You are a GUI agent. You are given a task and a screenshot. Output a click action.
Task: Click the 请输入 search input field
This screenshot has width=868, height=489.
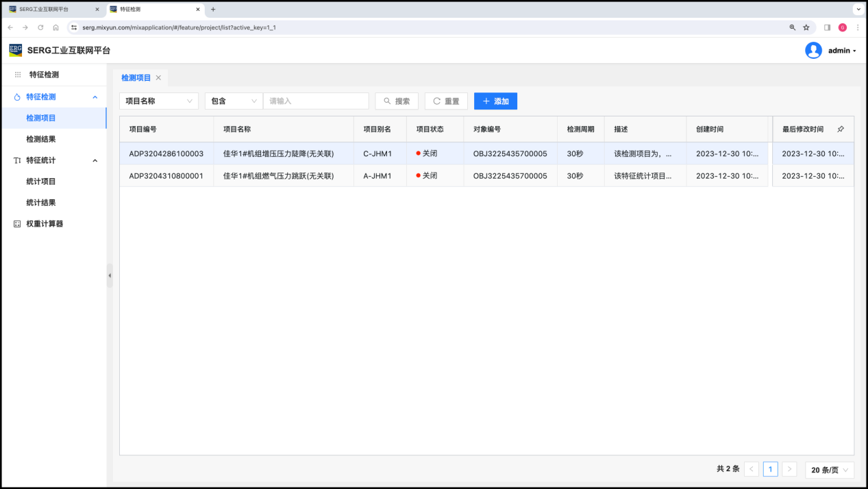(x=316, y=101)
